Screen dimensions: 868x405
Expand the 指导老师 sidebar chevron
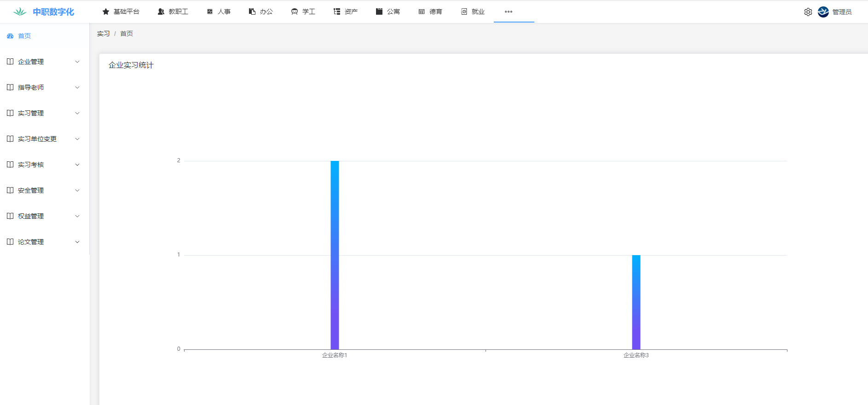pyautogui.click(x=77, y=87)
